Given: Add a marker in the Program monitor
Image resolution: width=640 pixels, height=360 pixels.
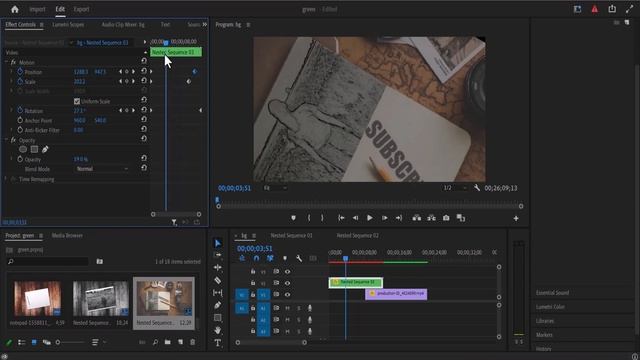Looking at the screenshot, I should [x=293, y=218].
